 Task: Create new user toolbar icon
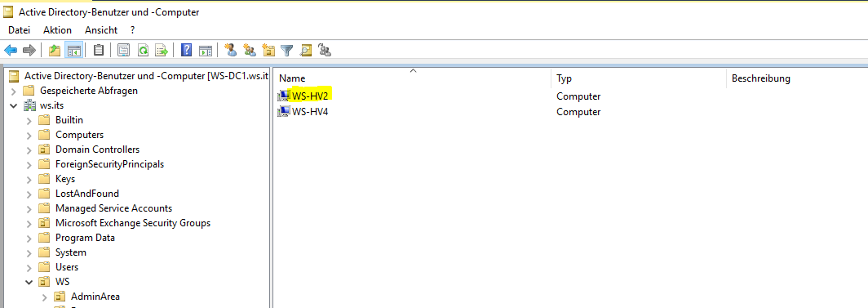231,51
